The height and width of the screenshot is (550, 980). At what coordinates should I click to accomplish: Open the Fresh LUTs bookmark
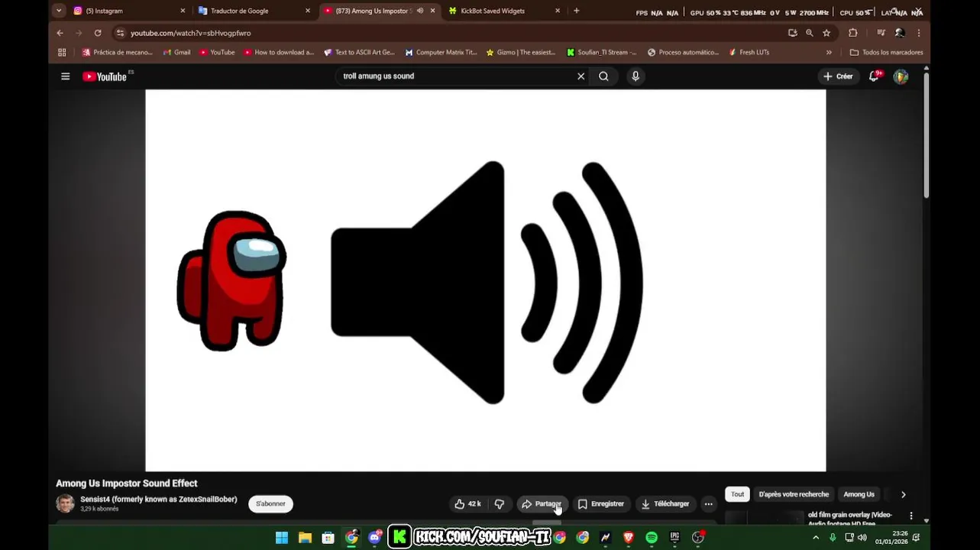click(x=749, y=53)
